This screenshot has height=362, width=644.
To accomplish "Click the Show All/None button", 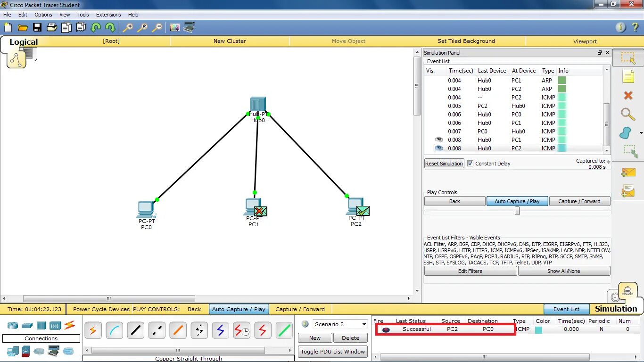I will 564,271.
